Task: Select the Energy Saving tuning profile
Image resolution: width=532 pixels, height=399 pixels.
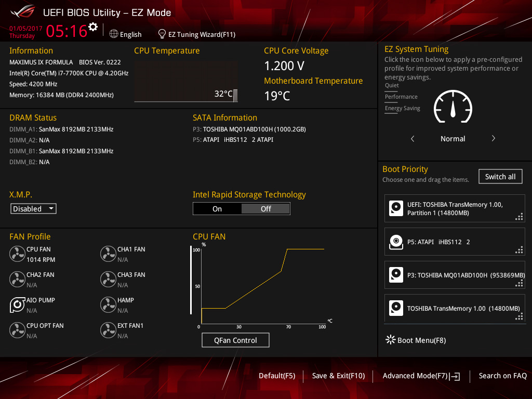Action: [x=403, y=108]
